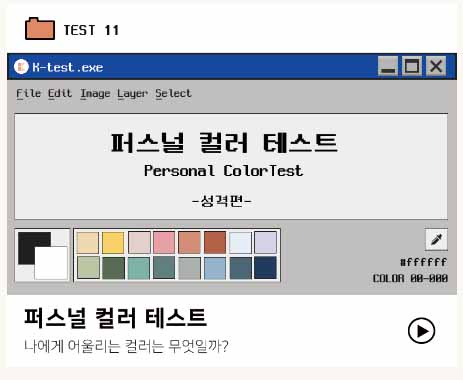The height and width of the screenshot is (380, 463).
Task: Click the Personal ColorTest subtitle
Action: click(x=223, y=171)
